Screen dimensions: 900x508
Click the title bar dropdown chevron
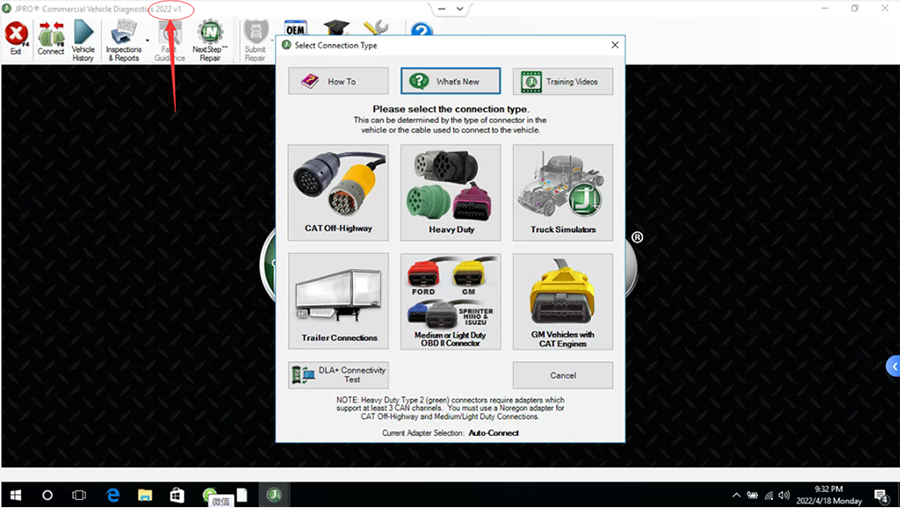pos(460,9)
